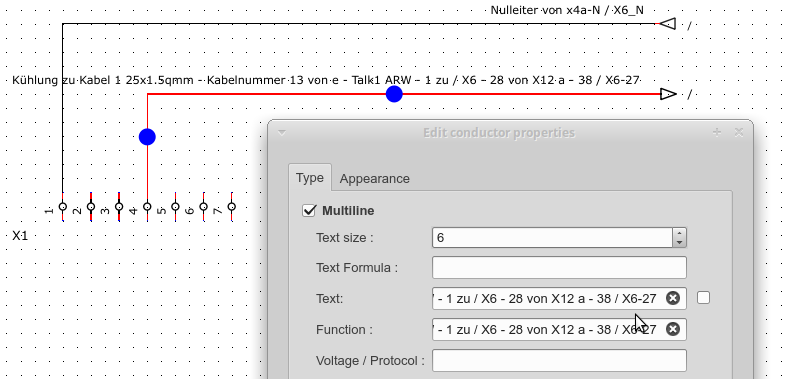Clear the Function field with X icon
This screenshot has width=787, height=379.
coord(673,329)
